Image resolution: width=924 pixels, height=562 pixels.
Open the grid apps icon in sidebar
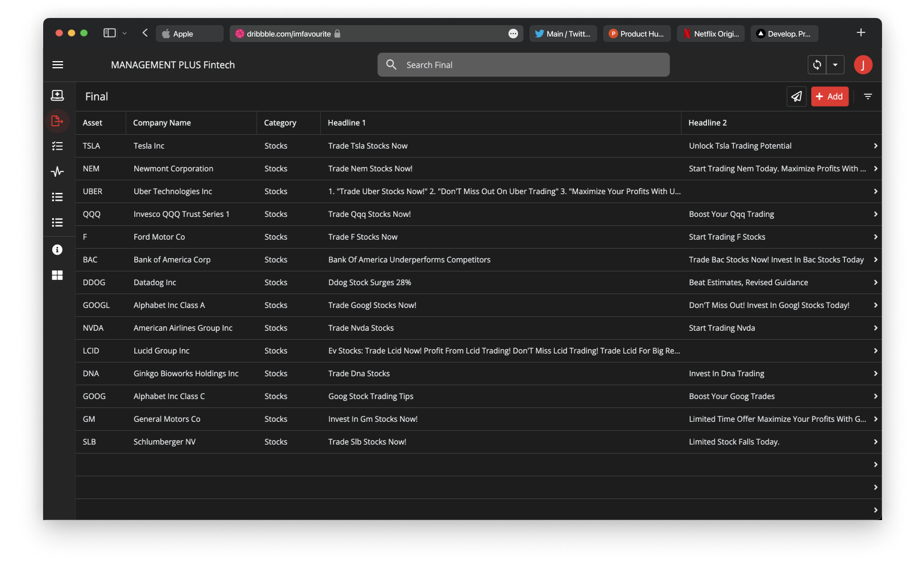(58, 275)
